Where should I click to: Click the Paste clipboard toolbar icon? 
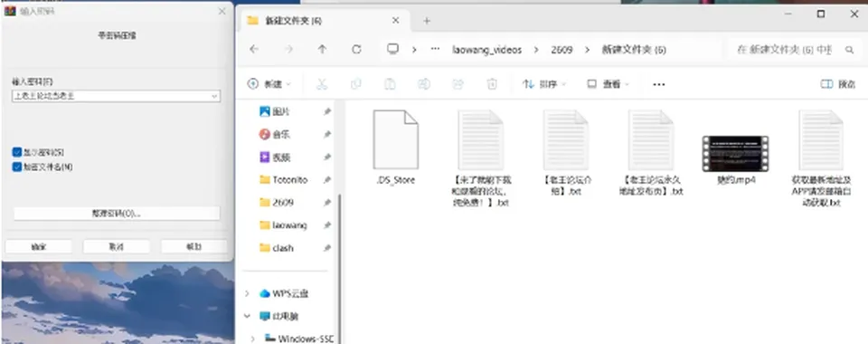coord(390,84)
